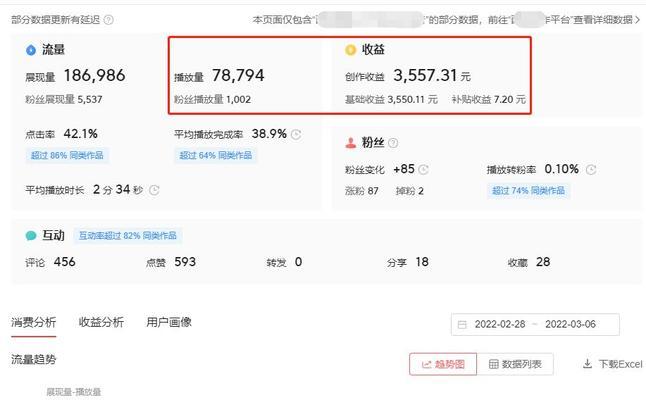Viewport: 646px width, 400px height.
Task: Switch to the 消费分析 tab
Action: 33,322
